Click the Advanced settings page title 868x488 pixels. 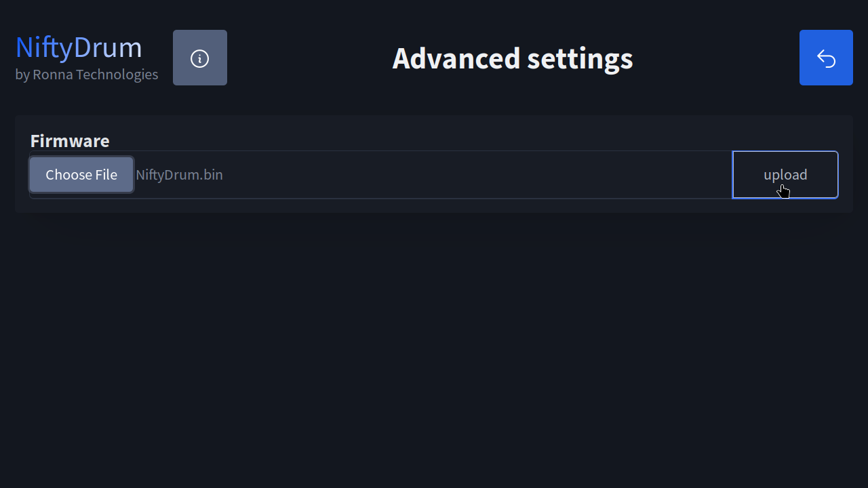click(512, 58)
